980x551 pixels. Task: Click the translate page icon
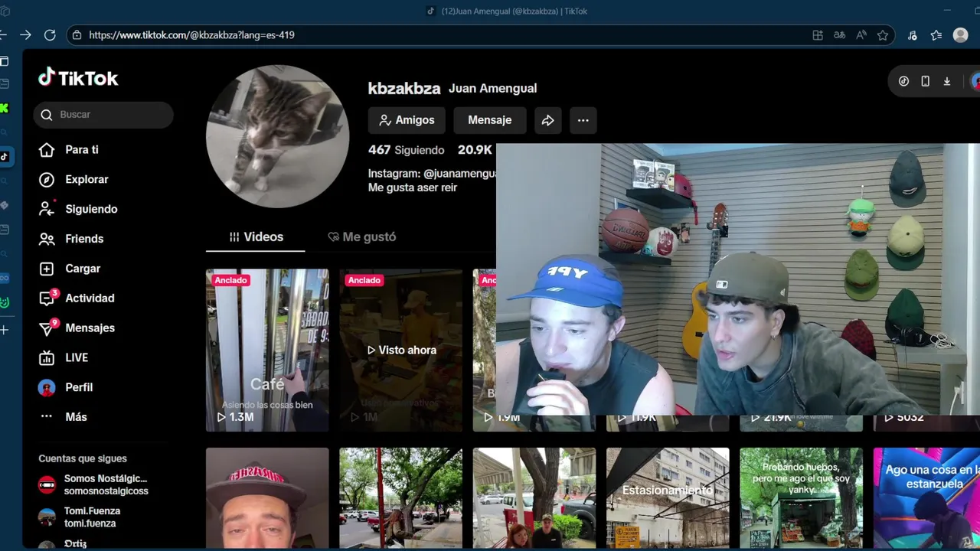click(840, 35)
